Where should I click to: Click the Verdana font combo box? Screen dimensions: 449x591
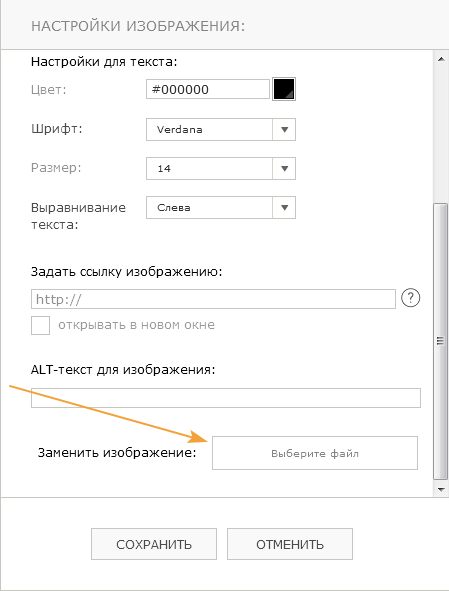pos(221,129)
